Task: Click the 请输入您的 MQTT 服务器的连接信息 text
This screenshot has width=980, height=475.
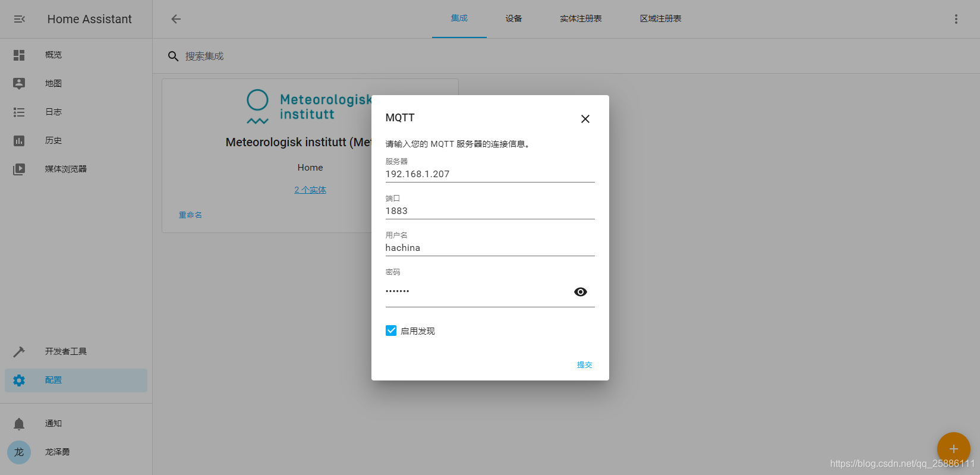Action: pyautogui.click(x=458, y=144)
